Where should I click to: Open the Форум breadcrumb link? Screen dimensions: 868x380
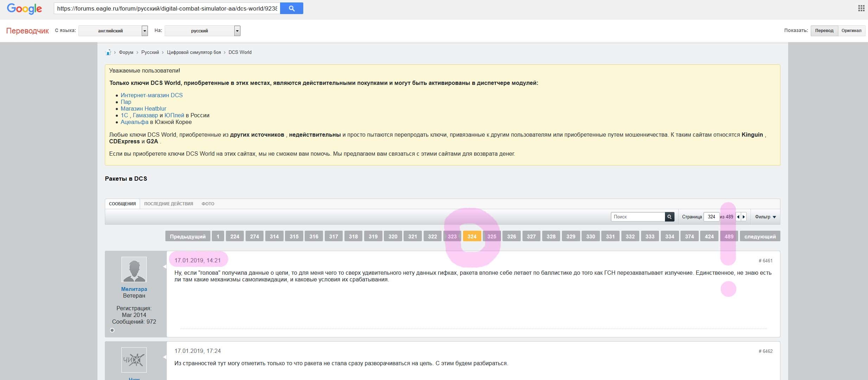click(126, 52)
